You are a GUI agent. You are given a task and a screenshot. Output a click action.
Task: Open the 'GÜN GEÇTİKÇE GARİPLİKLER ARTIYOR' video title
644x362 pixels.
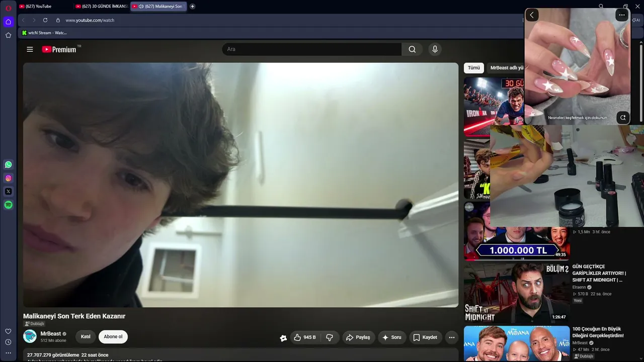[599, 273]
